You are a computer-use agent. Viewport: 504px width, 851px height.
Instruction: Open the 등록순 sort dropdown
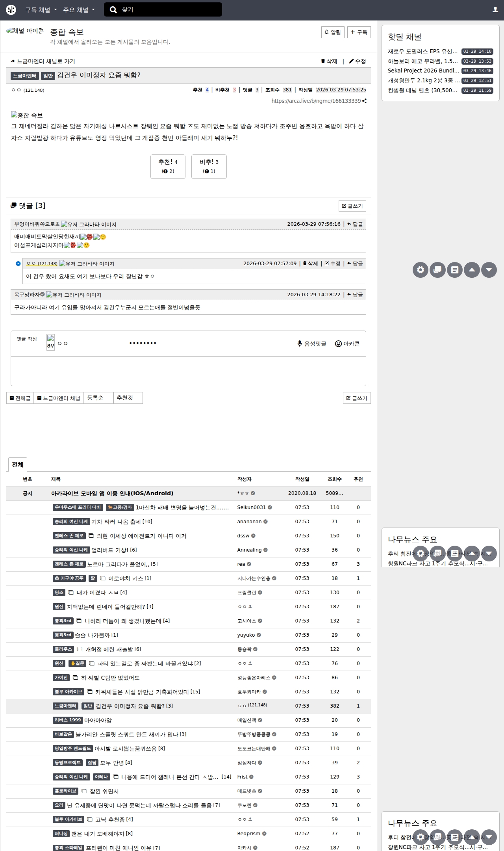(x=98, y=398)
